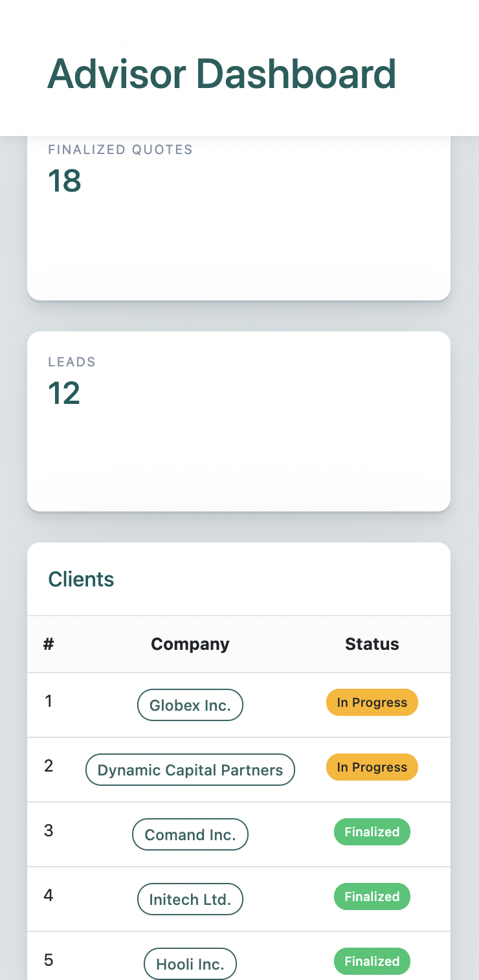Click the Finalized badge for Initech Ltd.
This screenshot has width=479, height=980.
coord(372,896)
